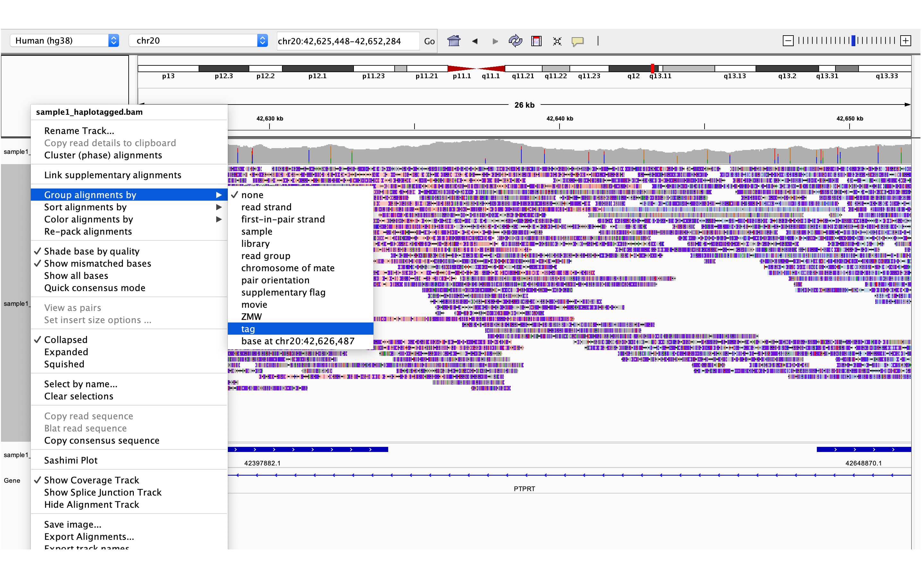The width and height of the screenshot is (924, 577).
Task: Click the locus coordinates input field
Action: (347, 41)
